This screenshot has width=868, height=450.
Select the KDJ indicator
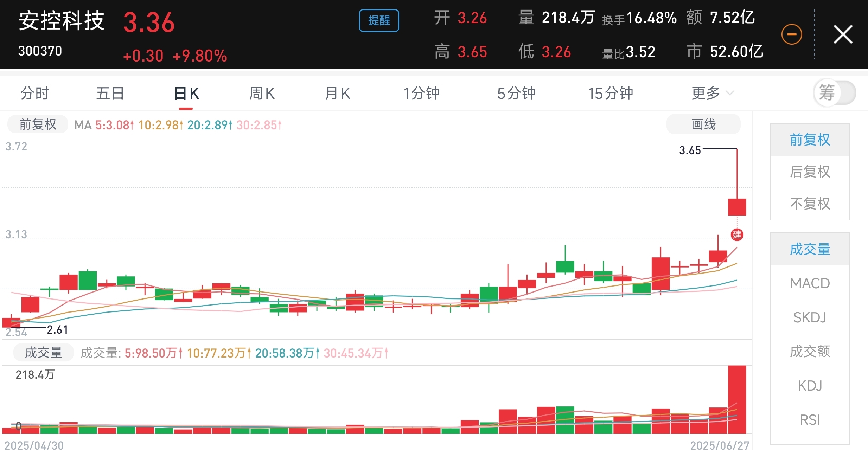coord(810,386)
